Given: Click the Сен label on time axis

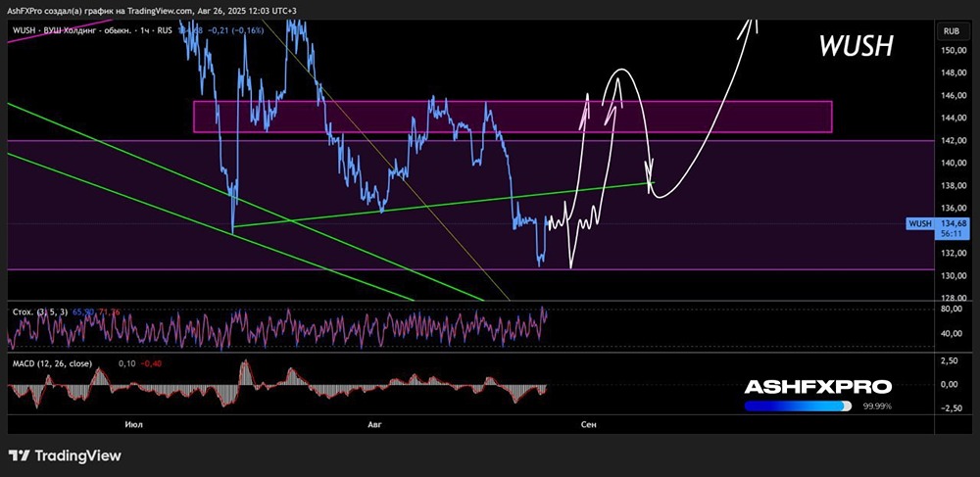Looking at the screenshot, I should (589, 424).
